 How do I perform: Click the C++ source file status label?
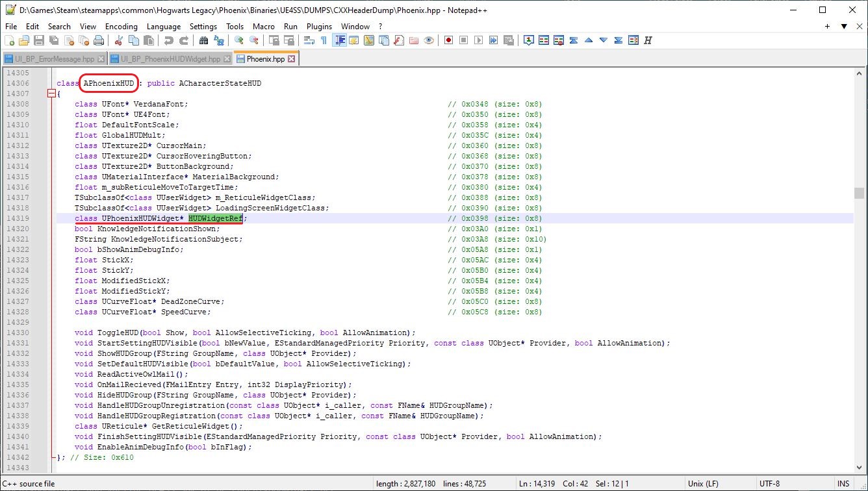click(29, 483)
